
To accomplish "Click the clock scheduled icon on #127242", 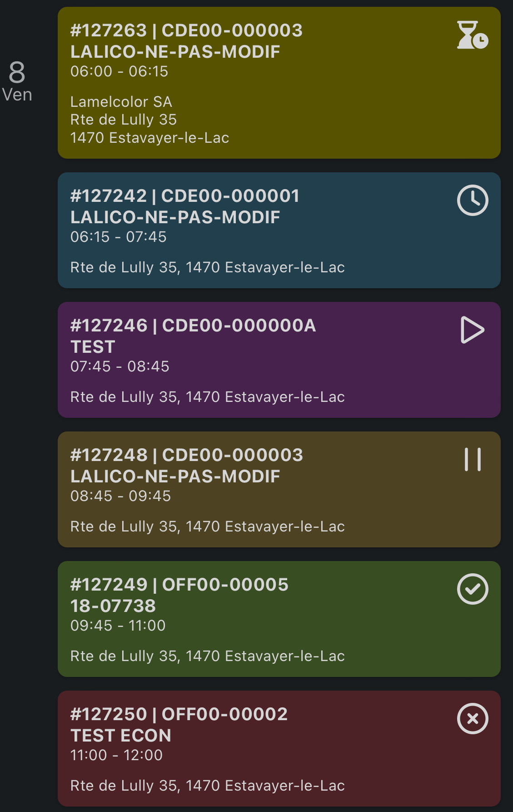I will (473, 200).
